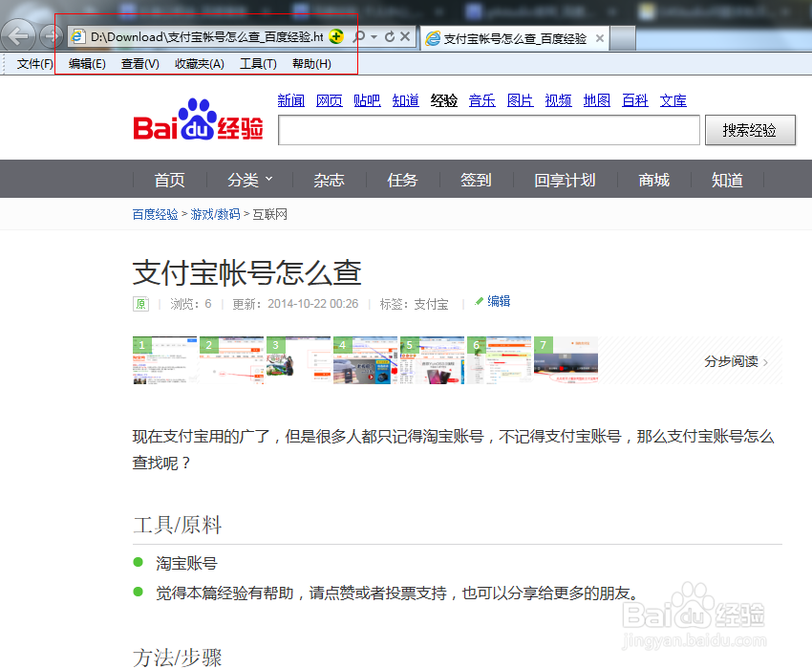Click the browser forward arrow button

point(51,36)
